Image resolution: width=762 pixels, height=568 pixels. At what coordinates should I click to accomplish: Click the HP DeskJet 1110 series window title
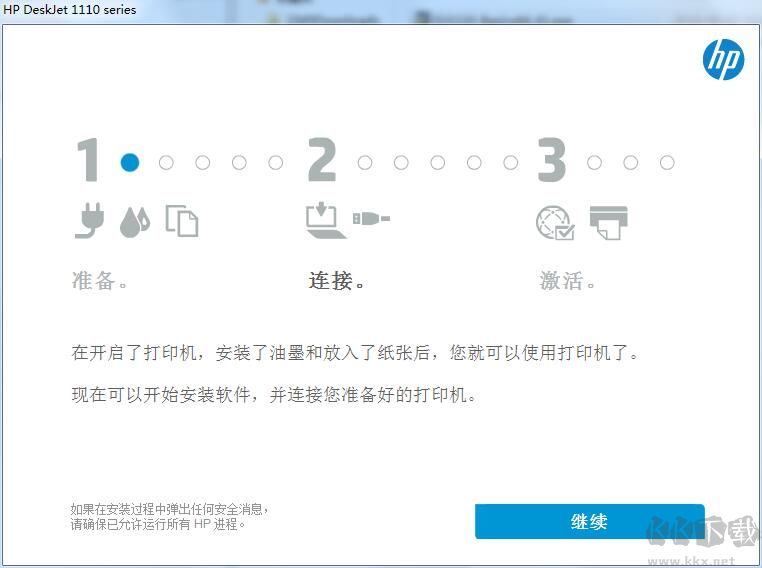coord(69,9)
